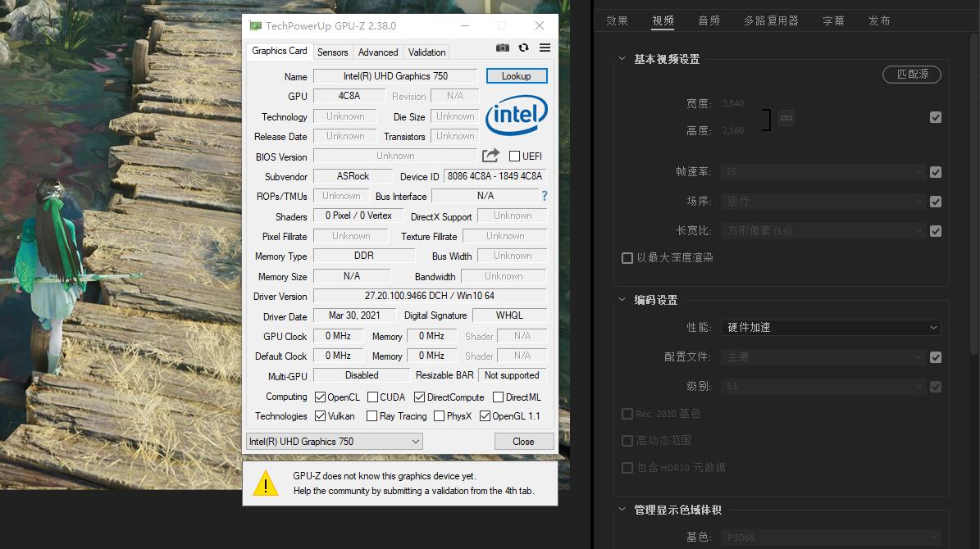
Task: Click the refresh icon in GPU-Z toolbar
Action: (523, 48)
